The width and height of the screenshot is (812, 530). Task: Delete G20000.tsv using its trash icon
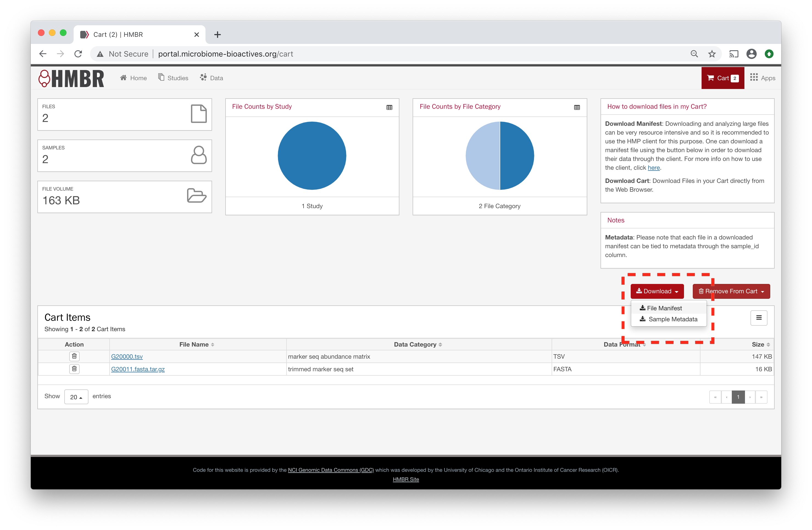(x=74, y=356)
